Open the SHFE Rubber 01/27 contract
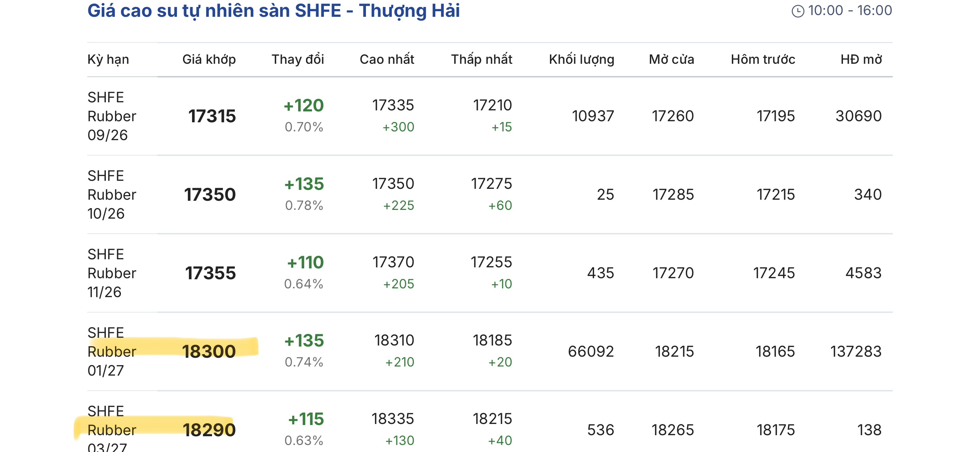The image size is (980, 452). coord(112,351)
